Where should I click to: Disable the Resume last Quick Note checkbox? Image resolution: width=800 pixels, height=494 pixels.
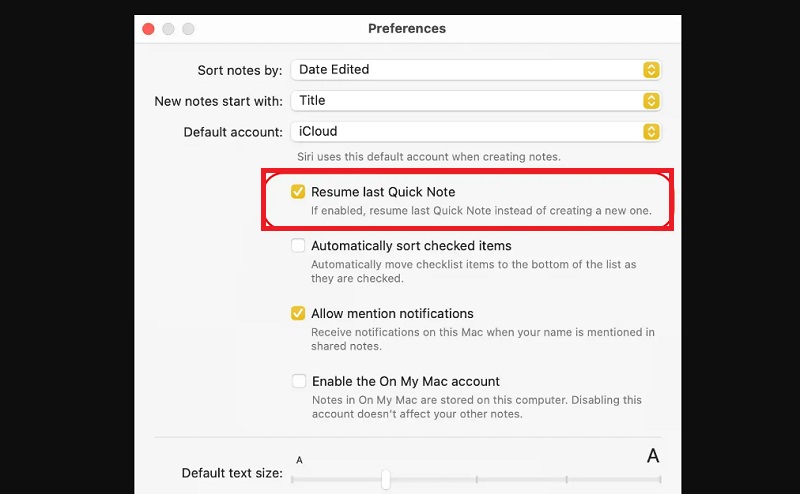click(x=298, y=192)
